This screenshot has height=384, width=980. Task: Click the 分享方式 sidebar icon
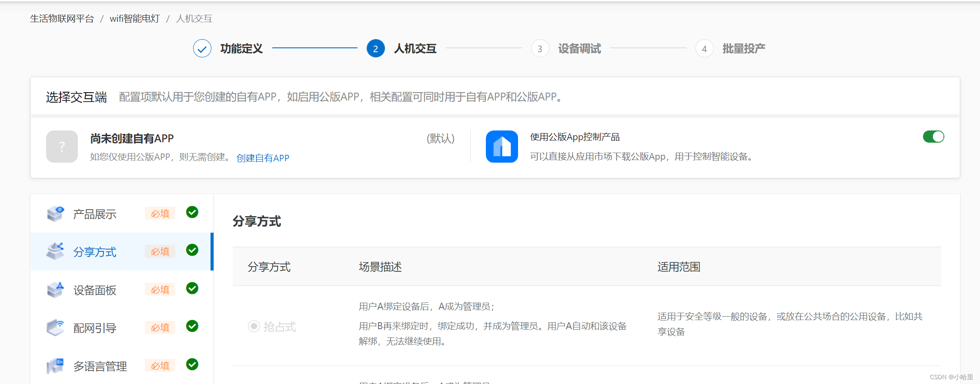click(x=56, y=251)
